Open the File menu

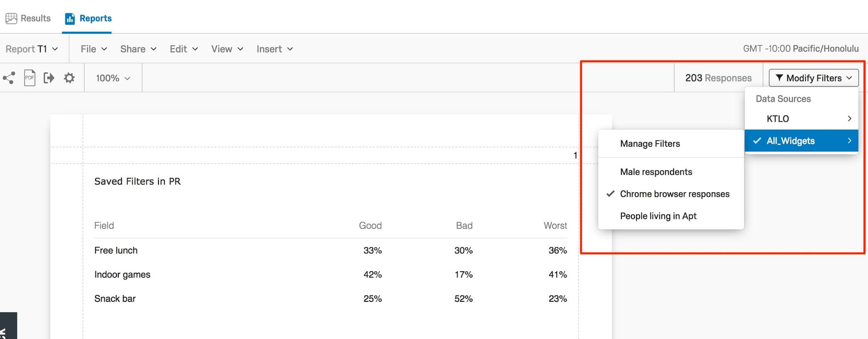[94, 49]
